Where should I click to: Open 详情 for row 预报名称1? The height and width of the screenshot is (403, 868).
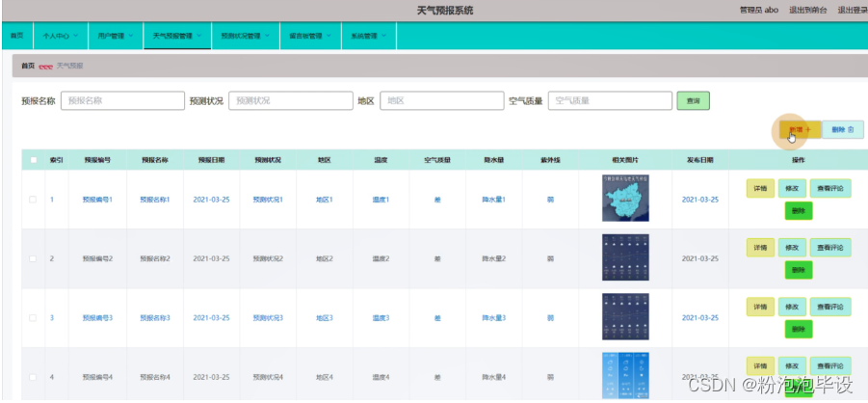tap(761, 188)
